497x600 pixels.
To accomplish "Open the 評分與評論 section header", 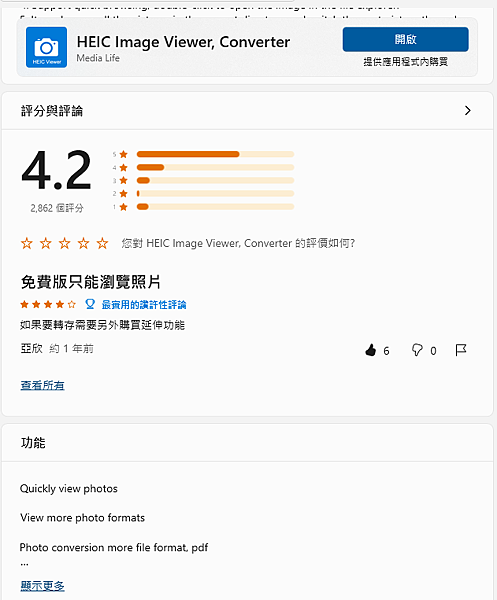I will [x=52, y=111].
